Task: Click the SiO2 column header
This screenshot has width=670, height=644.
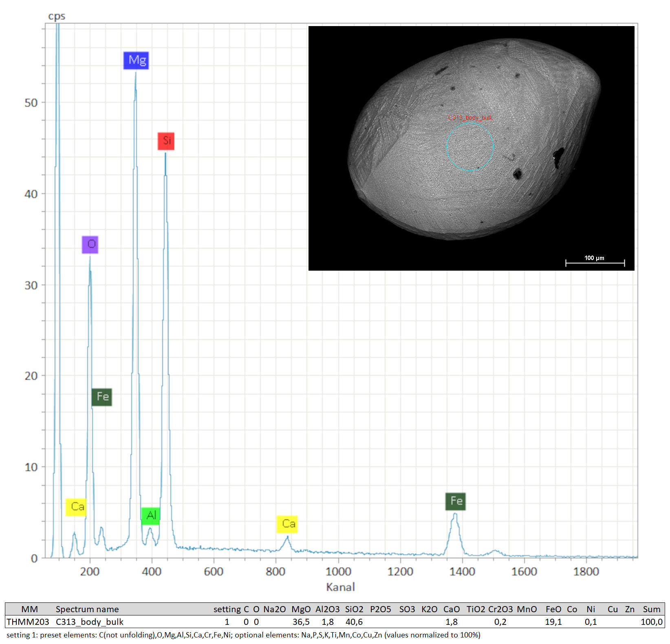Action: [354, 609]
